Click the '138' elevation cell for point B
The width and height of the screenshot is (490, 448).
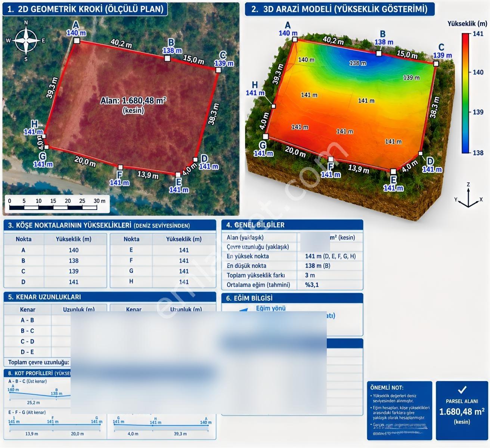click(x=74, y=261)
